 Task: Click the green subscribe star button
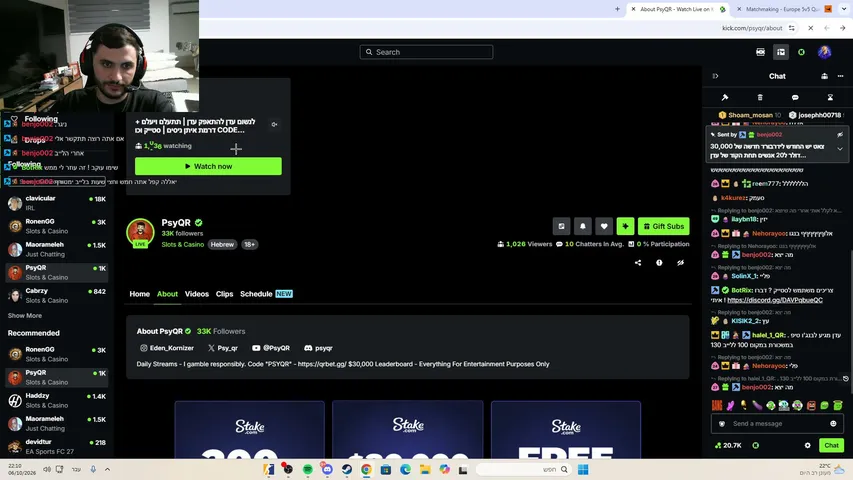[x=625, y=226]
